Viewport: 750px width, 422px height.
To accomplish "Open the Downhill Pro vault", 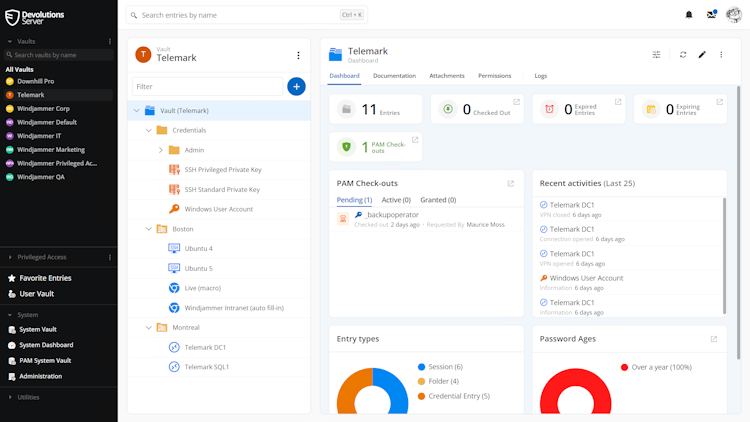I will coord(58,81).
